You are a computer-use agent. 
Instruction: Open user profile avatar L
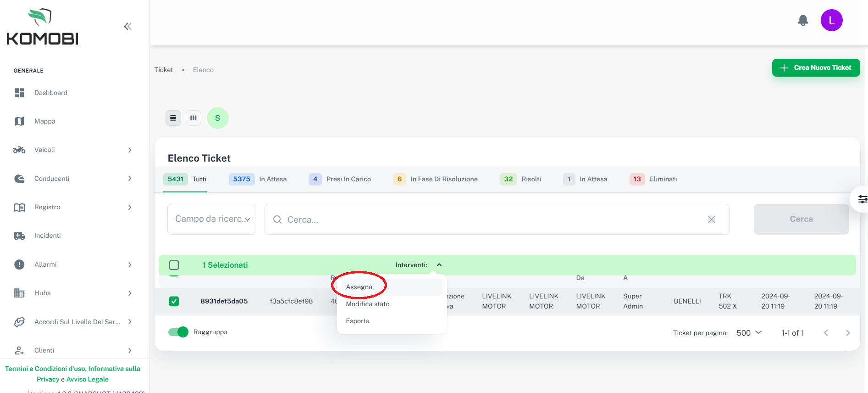[831, 21]
